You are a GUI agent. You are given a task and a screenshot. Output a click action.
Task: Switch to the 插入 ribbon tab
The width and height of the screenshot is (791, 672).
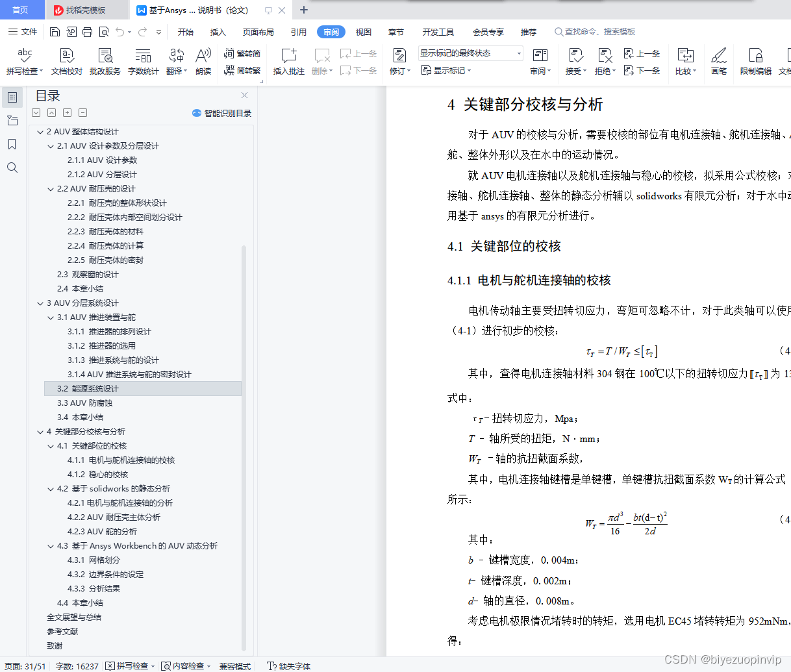tap(217, 31)
